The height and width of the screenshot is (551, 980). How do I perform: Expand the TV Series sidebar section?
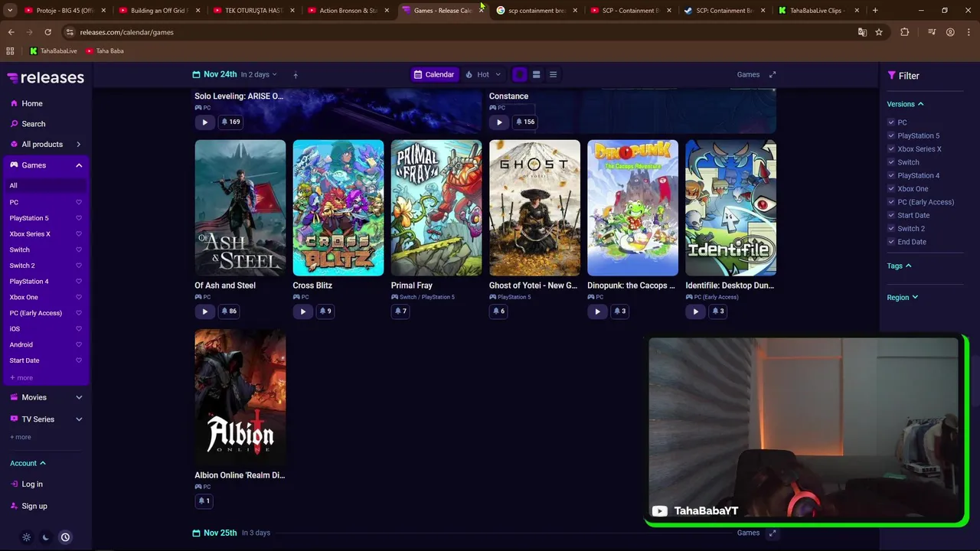tap(79, 419)
